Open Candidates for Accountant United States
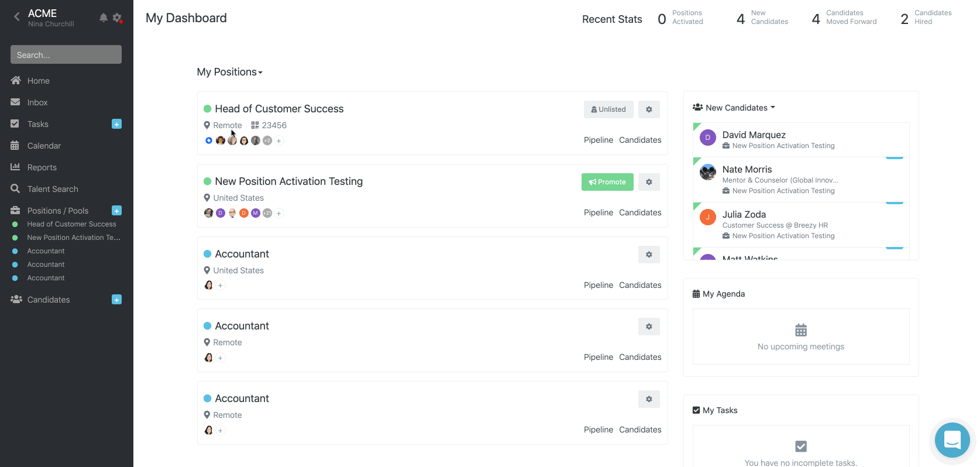The width and height of the screenshot is (980, 467). pos(640,285)
